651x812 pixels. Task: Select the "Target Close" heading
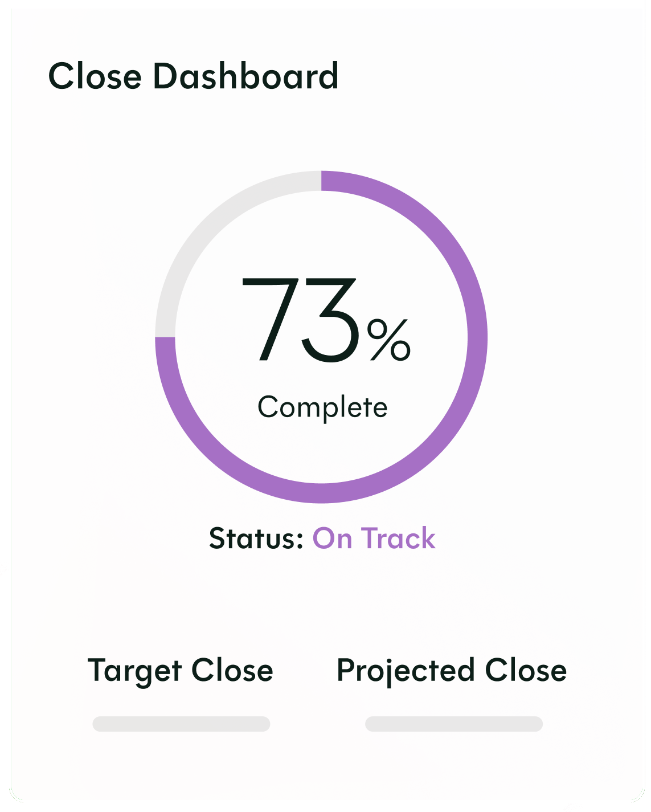click(181, 670)
